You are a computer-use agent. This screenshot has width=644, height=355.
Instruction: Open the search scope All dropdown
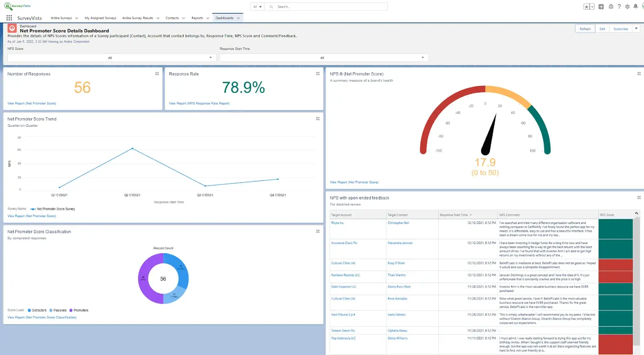pos(257,7)
